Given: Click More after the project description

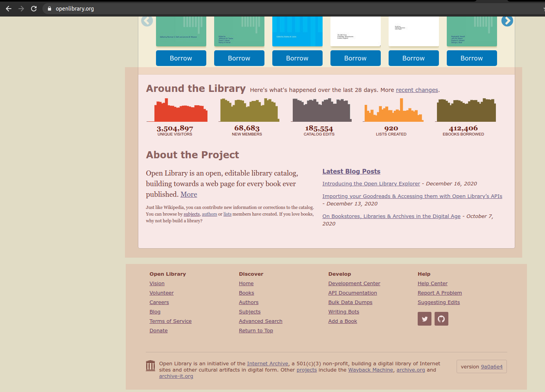Looking at the screenshot, I should pyautogui.click(x=189, y=194).
